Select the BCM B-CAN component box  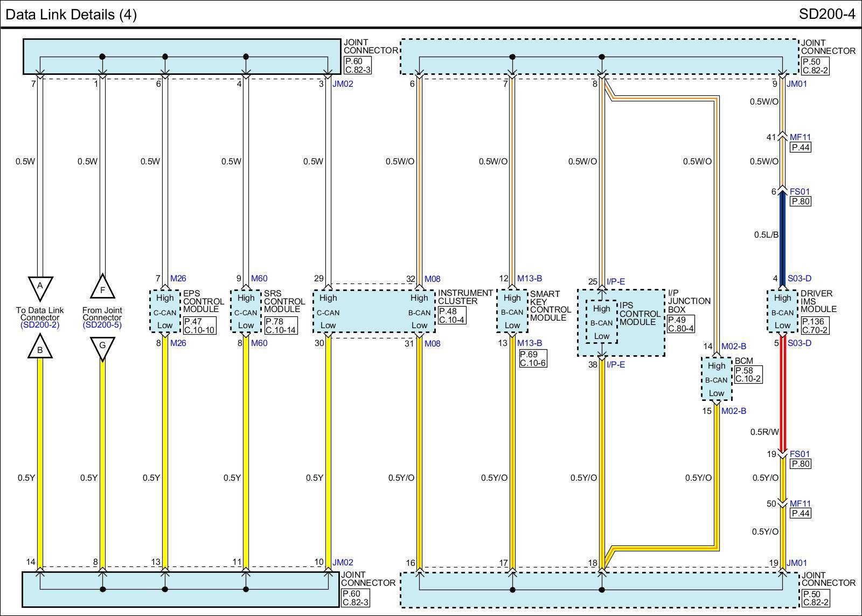tap(716, 379)
